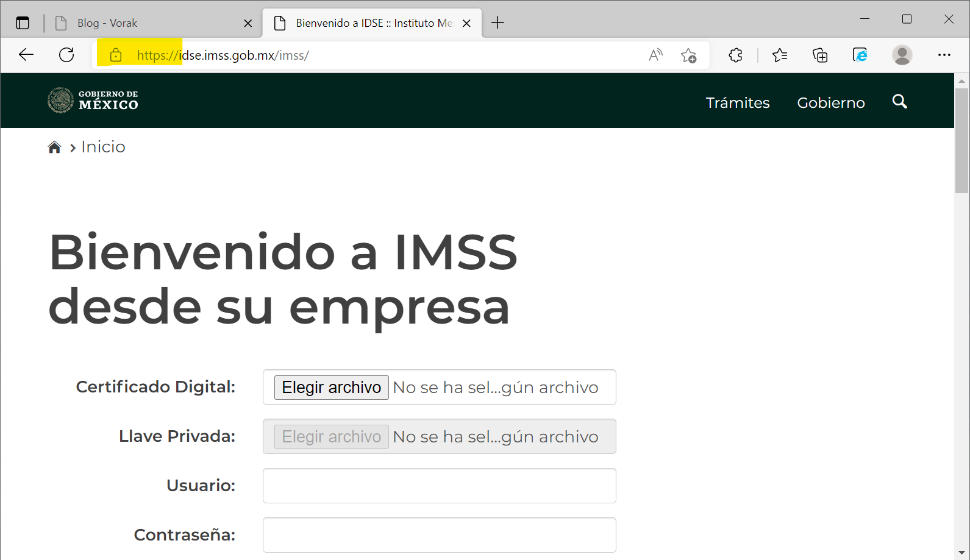Viewport: 970px width, 560px height.
Task: Open the Collections icon
Action: (820, 55)
